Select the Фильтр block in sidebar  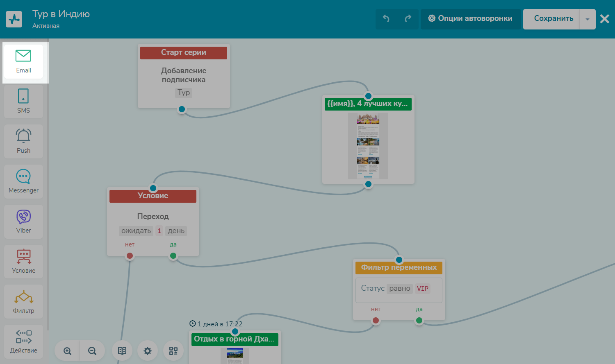pos(23,302)
